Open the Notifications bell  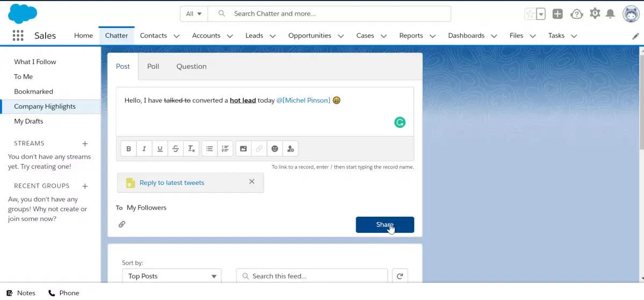610,14
